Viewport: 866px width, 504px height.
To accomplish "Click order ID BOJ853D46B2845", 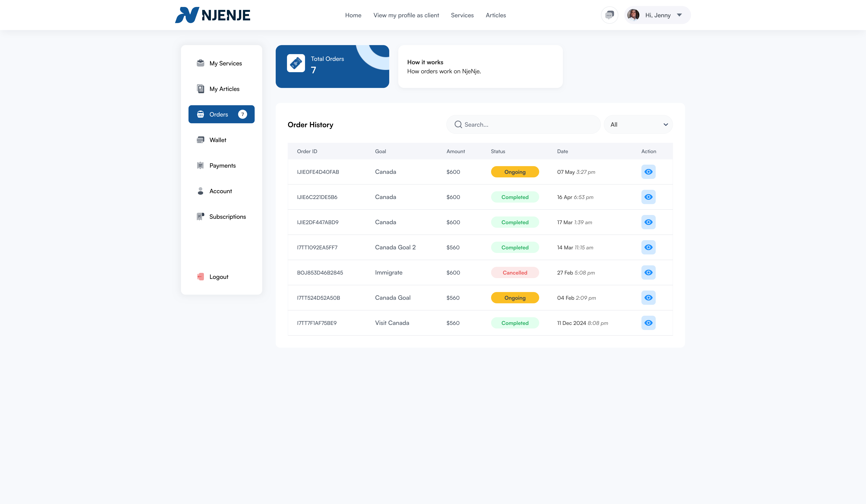I will [x=320, y=272].
